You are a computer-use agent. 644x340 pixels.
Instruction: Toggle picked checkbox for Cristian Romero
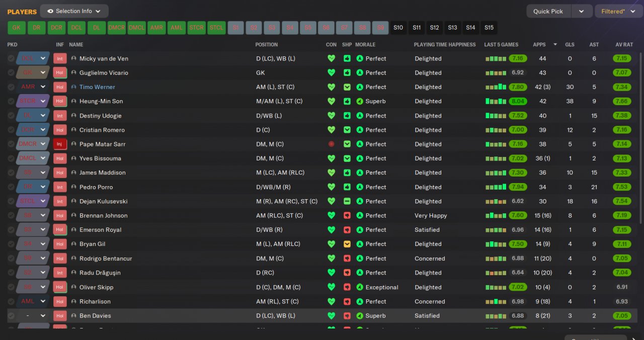[11, 130]
